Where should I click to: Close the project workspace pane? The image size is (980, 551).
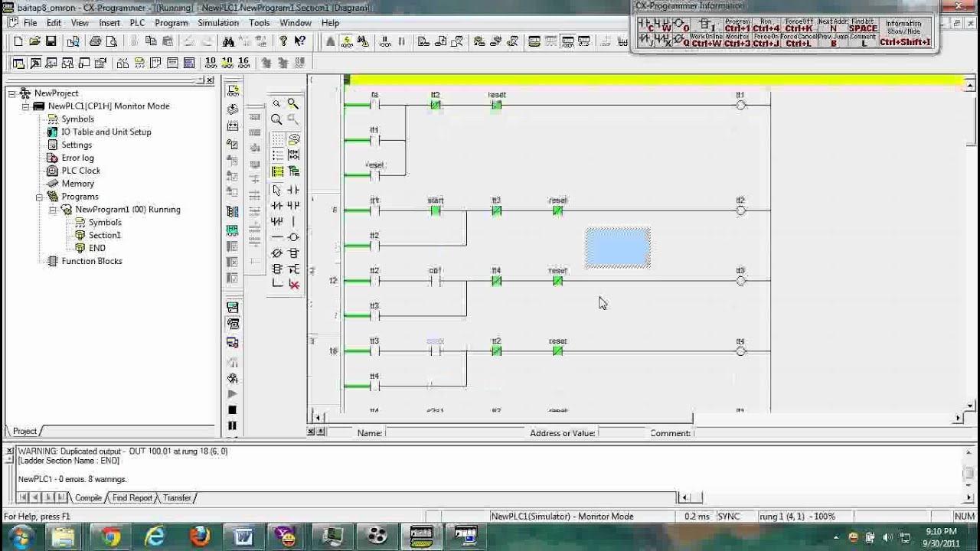coord(211,80)
